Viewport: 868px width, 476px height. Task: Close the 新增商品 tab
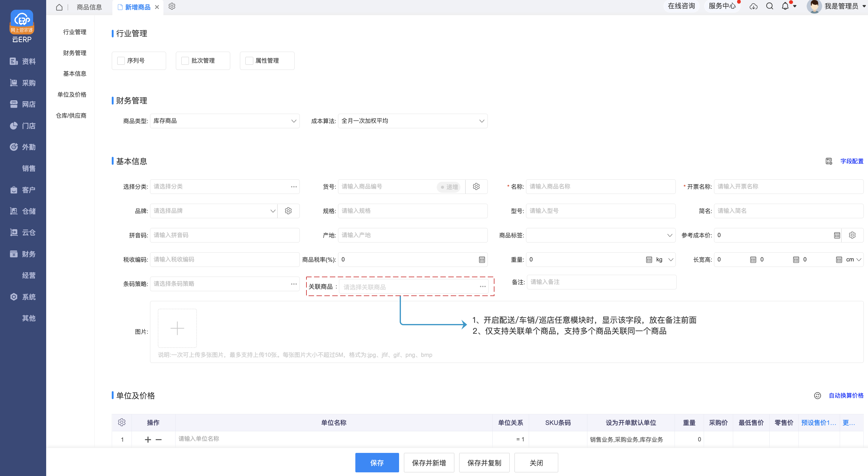(157, 7)
